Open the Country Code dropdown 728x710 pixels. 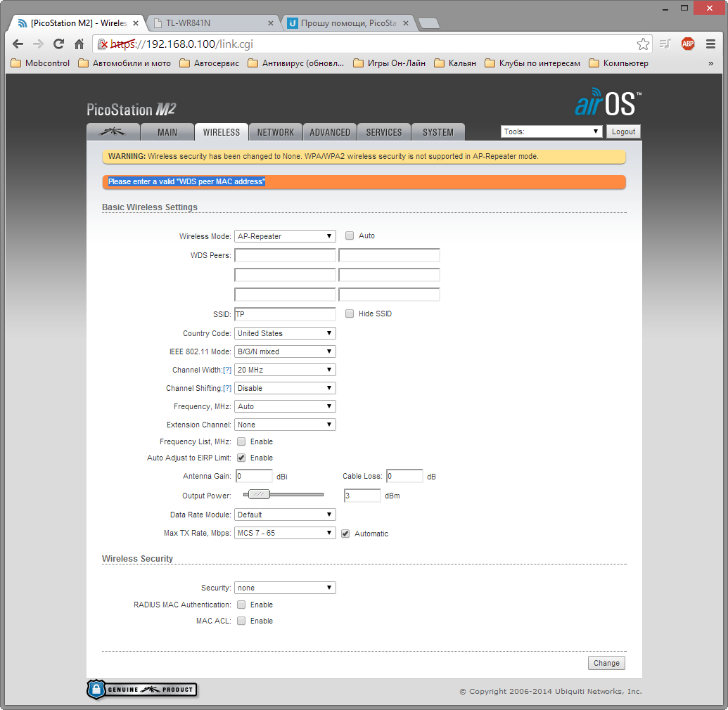(285, 333)
